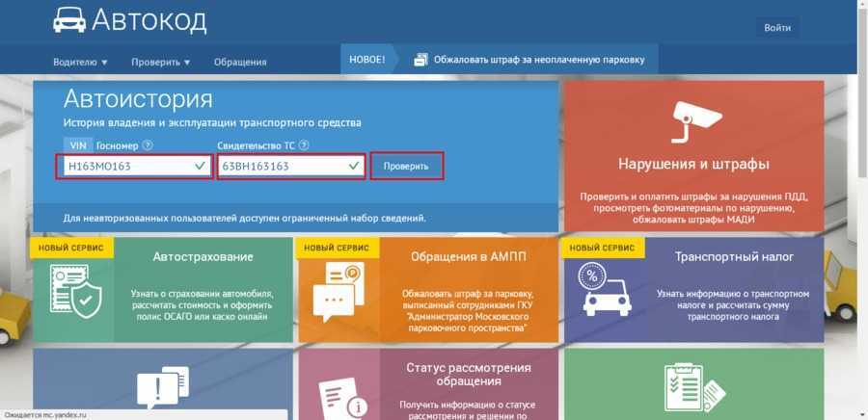Expand the Проверить dropdown in navigation bar
This screenshot has width=868, height=420.
[161, 63]
